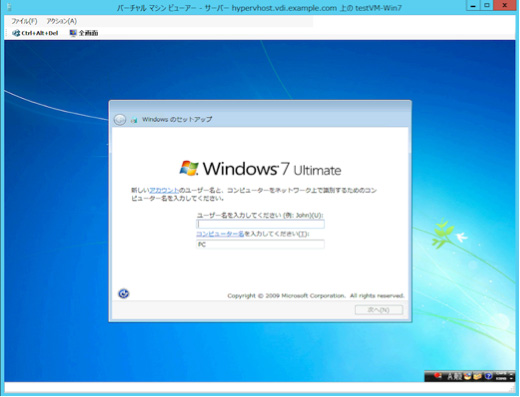Click the 次へ(N) button
Image resolution: width=520 pixels, height=397 pixels.
pos(379,310)
